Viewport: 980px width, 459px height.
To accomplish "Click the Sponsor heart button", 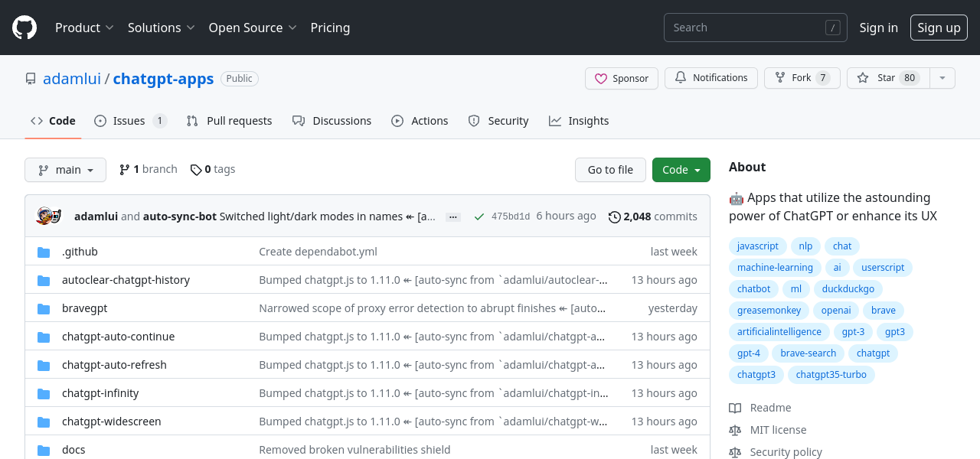I will click(x=622, y=78).
